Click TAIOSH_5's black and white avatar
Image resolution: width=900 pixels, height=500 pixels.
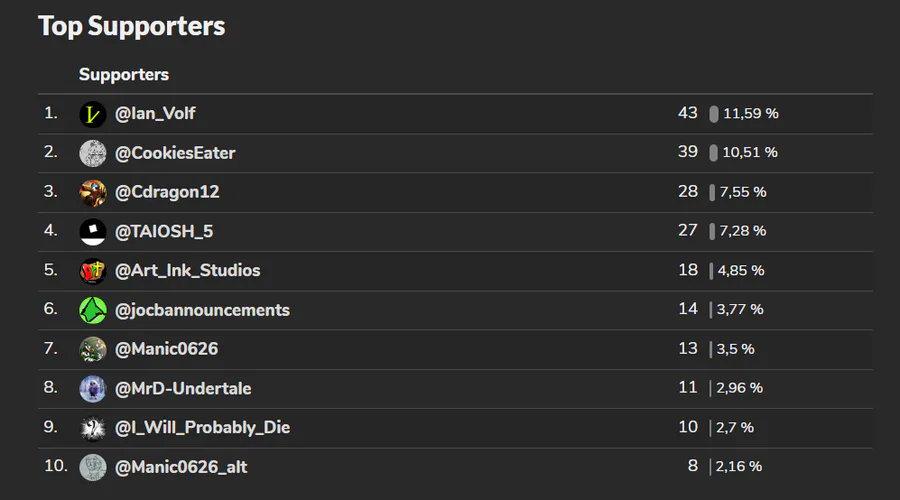92,232
